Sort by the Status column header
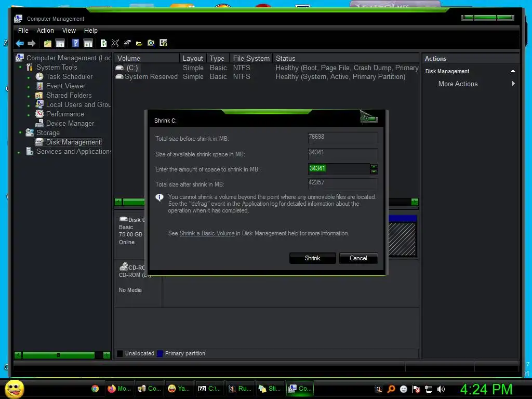 346,58
